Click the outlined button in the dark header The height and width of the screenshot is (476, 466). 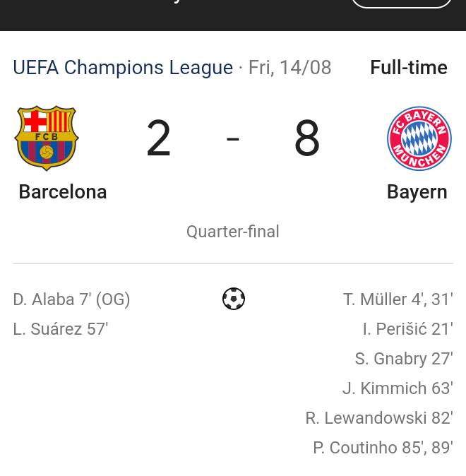click(401, 2)
